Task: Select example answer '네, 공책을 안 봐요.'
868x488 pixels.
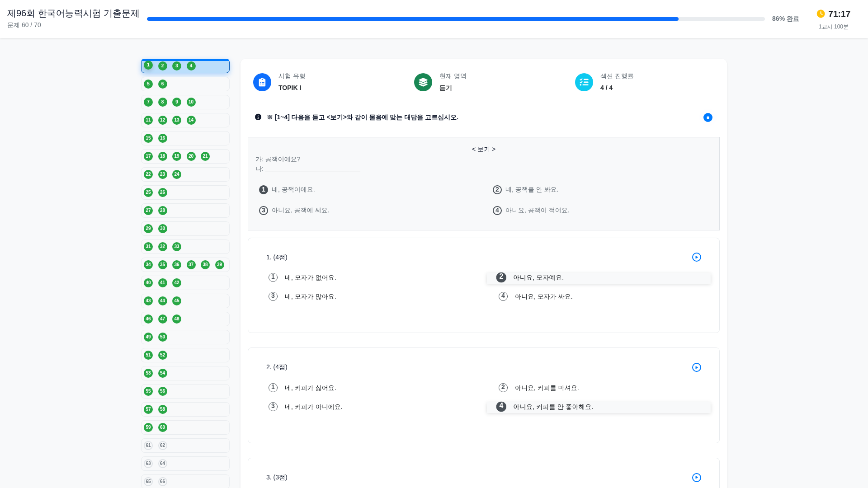Action: 532,190
